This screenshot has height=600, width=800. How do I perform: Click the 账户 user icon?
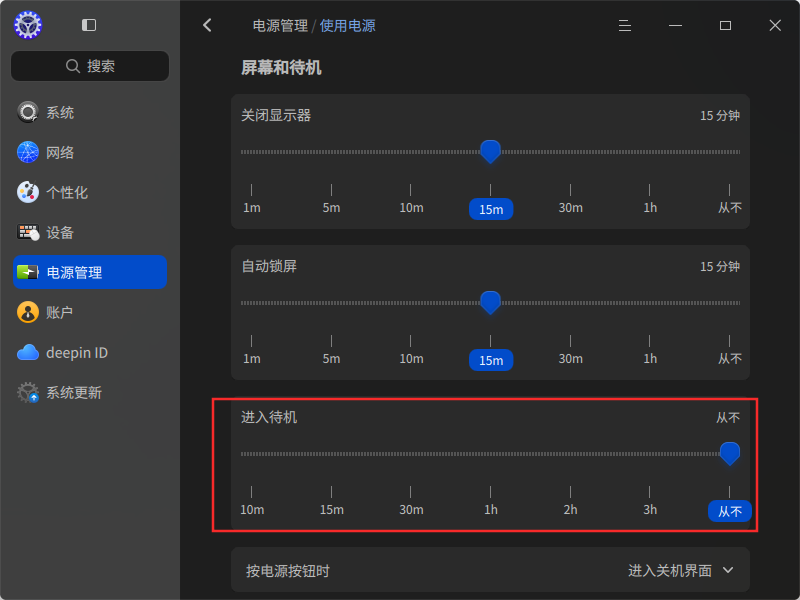pyautogui.click(x=28, y=312)
